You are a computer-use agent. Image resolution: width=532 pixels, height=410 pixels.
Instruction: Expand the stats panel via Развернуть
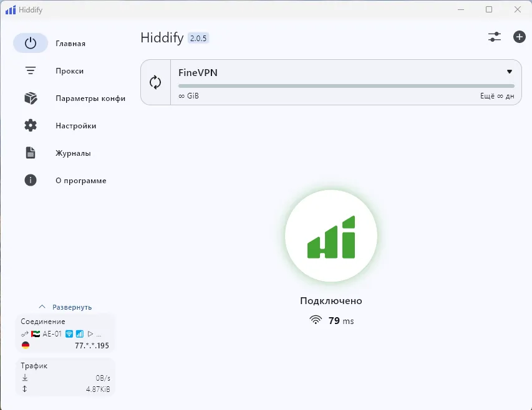point(65,307)
